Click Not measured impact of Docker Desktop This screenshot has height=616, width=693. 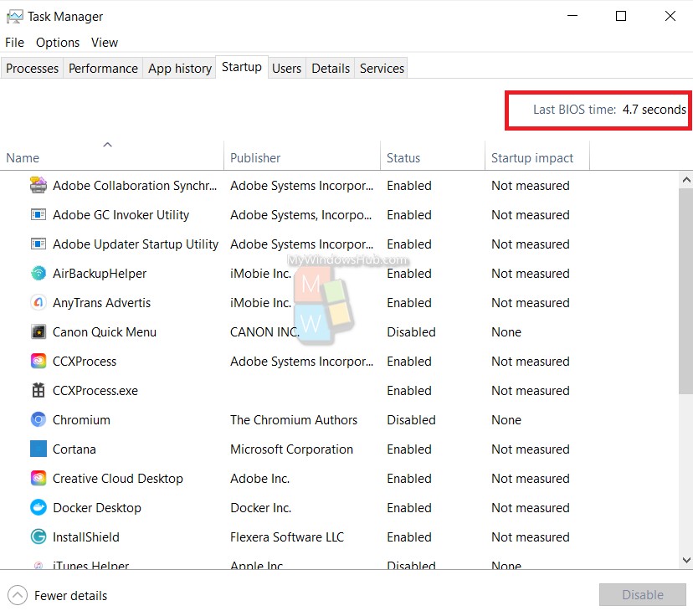[531, 508]
